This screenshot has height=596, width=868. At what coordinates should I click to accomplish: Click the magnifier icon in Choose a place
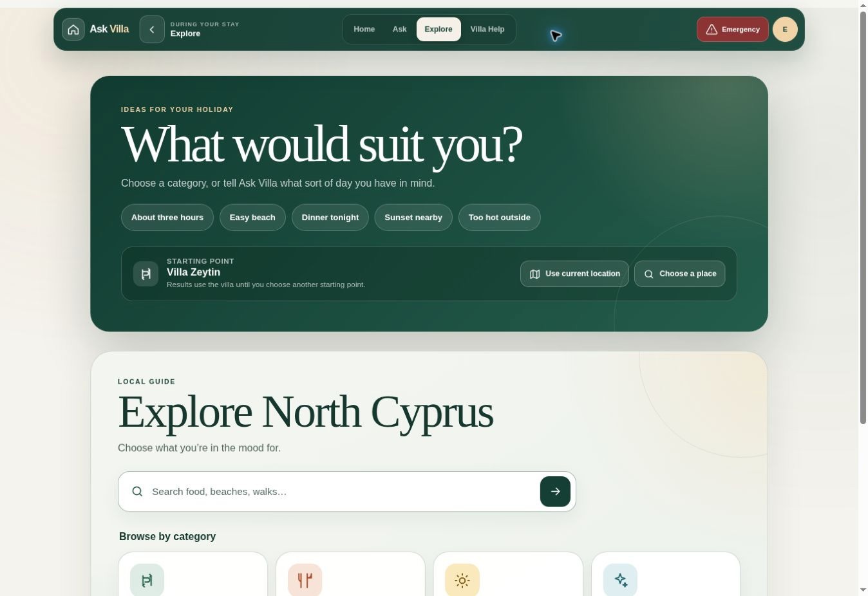tap(648, 274)
